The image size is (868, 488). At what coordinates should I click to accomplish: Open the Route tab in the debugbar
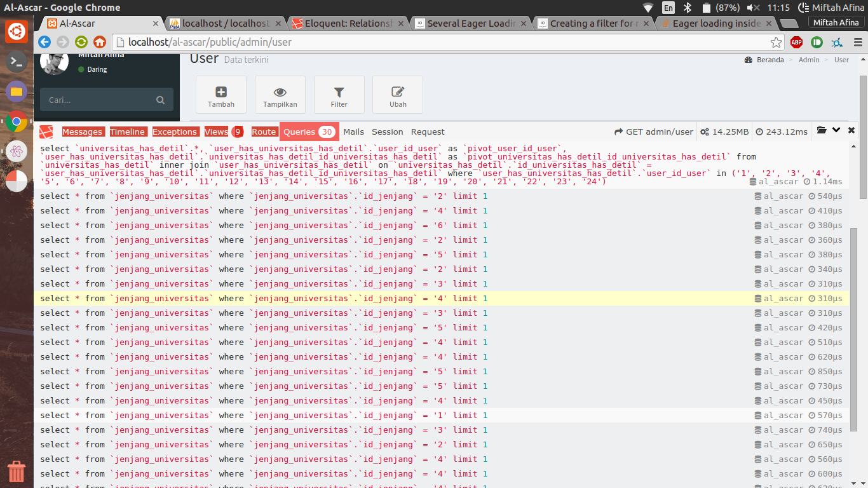coord(264,132)
